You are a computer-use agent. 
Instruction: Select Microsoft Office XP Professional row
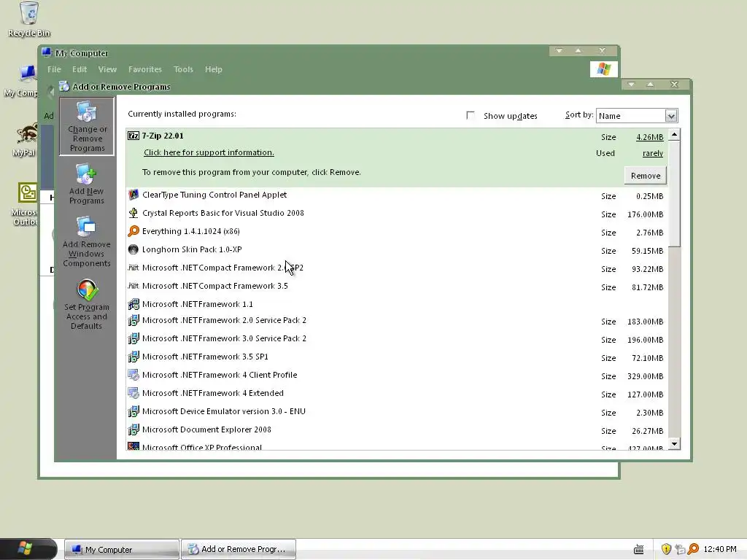[397, 447]
